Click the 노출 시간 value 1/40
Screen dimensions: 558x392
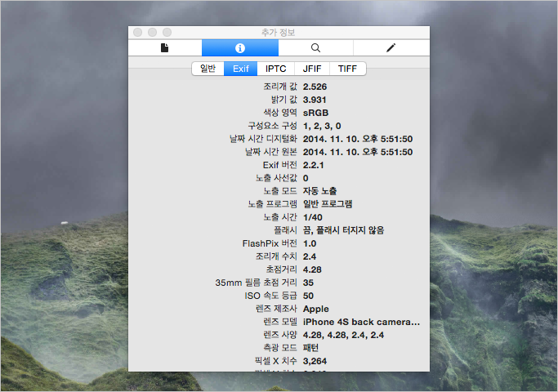[312, 217]
